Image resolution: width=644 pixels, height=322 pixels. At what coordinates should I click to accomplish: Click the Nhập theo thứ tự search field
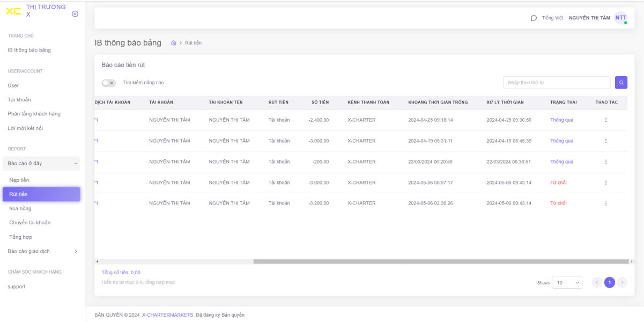556,83
